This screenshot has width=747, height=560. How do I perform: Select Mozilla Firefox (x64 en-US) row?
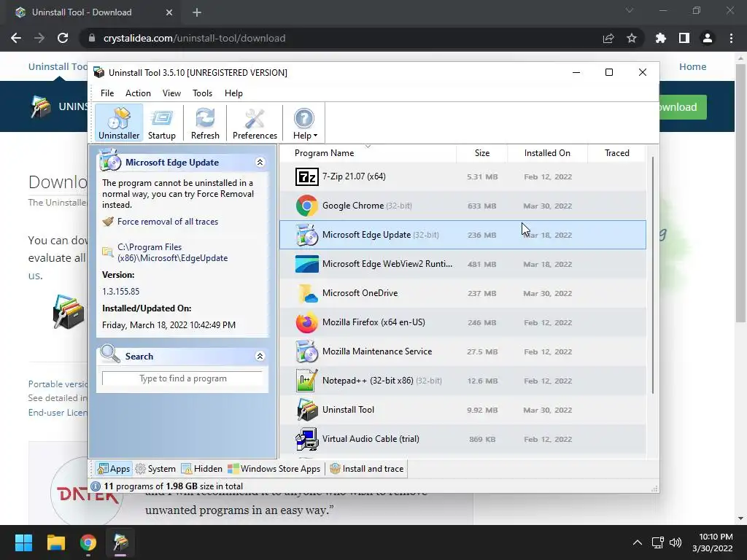(x=462, y=322)
